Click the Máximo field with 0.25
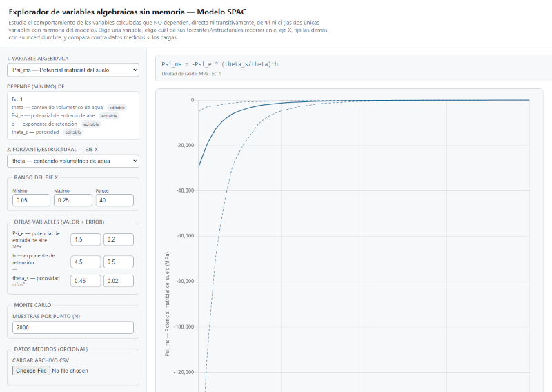This screenshot has width=552, height=392. (73, 200)
